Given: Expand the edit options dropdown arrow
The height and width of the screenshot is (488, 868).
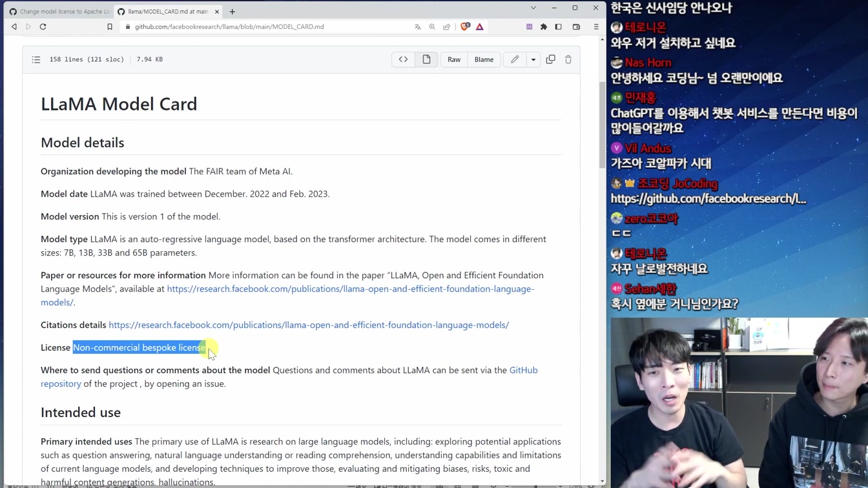Looking at the screenshot, I should (533, 59).
